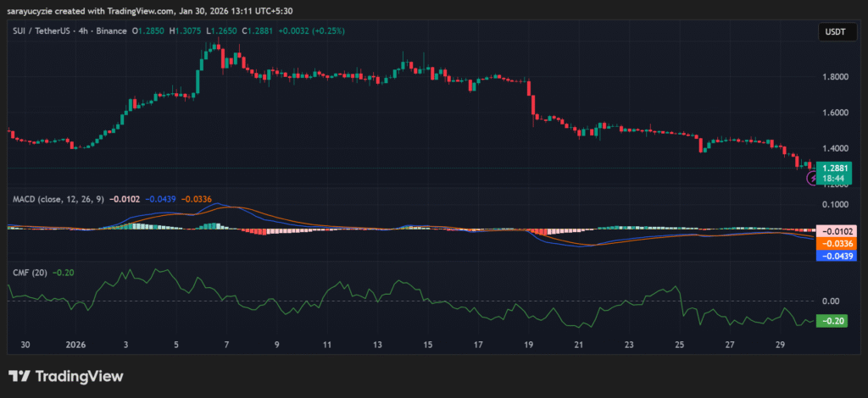Click the 1.8000 price scale label
Screen dimensions: 868x398
(837, 77)
